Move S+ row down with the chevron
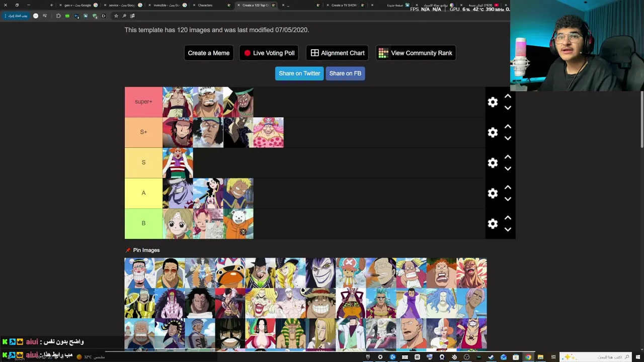Screen dimensions: 644x362 (508, 138)
